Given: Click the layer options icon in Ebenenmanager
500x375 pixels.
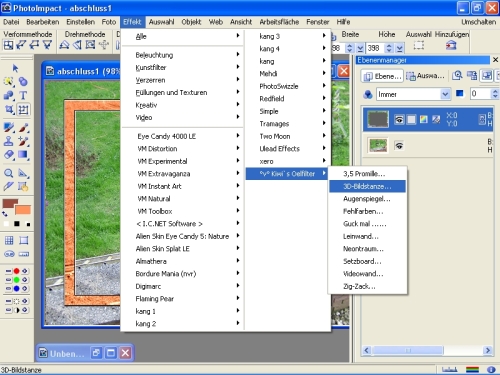Looking at the screenshot, I should (472, 76).
